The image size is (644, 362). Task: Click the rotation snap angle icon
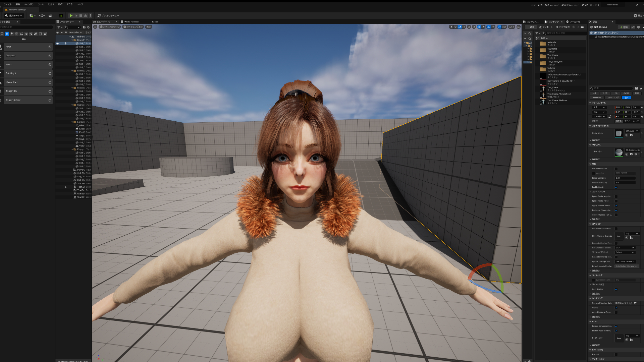coord(488,27)
